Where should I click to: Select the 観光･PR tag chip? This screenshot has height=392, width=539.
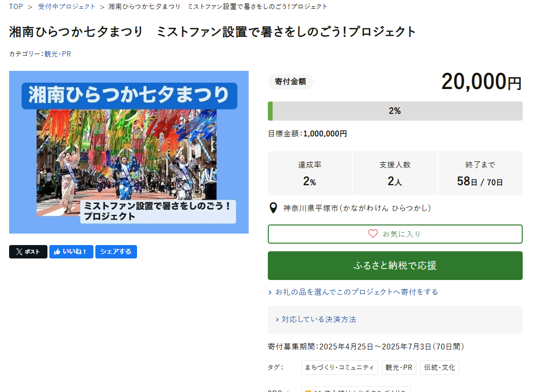click(x=399, y=368)
